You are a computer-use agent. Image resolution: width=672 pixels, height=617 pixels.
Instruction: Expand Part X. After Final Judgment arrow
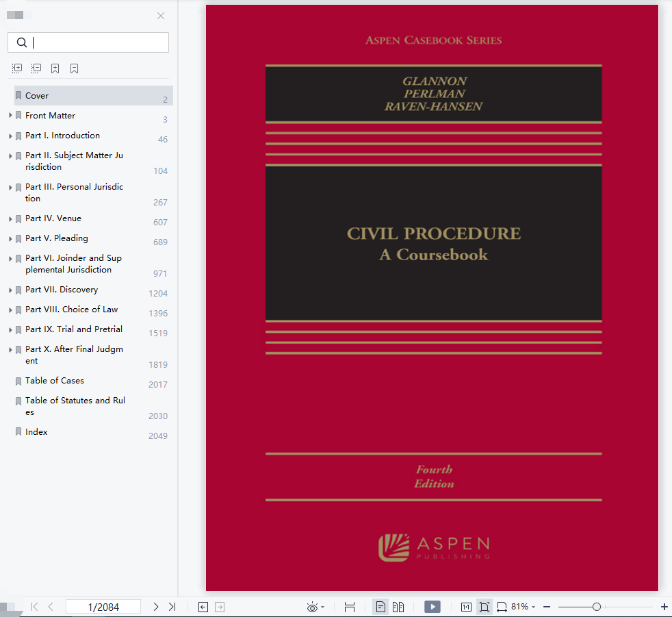click(10, 350)
